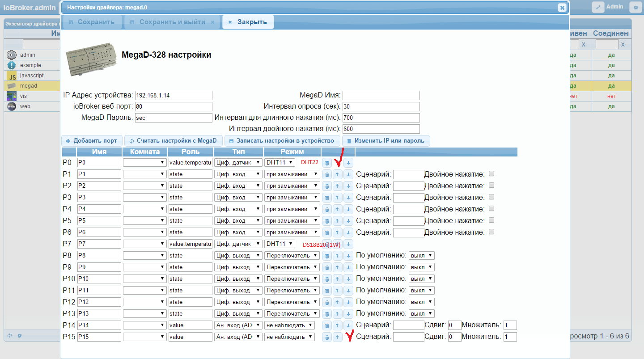The image size is (644, 359).
Task: Click Сохранить и выйти
Action: pos(172,22)
